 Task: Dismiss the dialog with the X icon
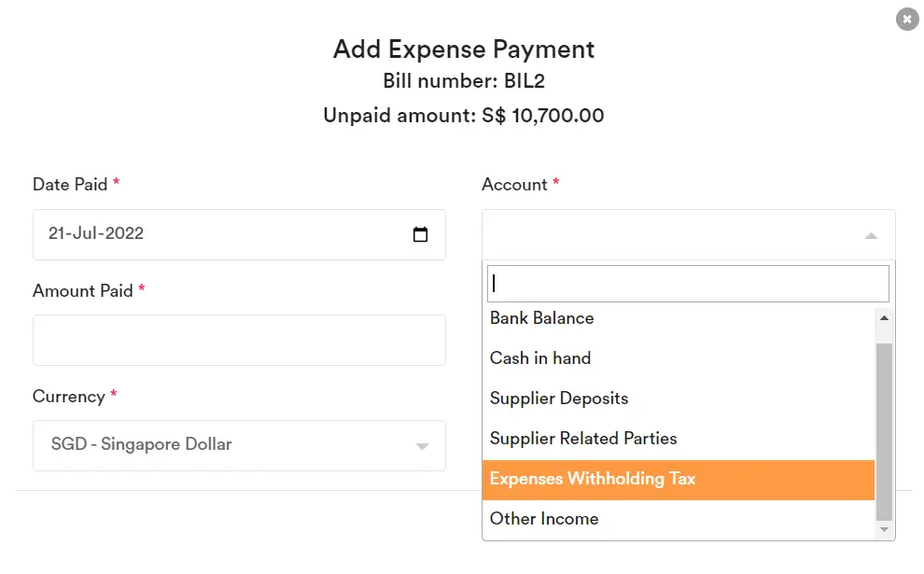[x=906, y=19]
